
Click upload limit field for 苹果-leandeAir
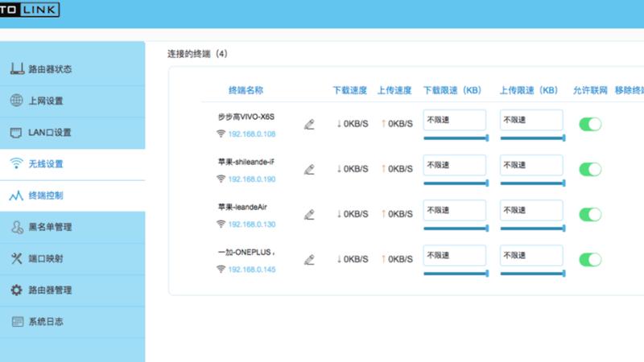point(531,210)
